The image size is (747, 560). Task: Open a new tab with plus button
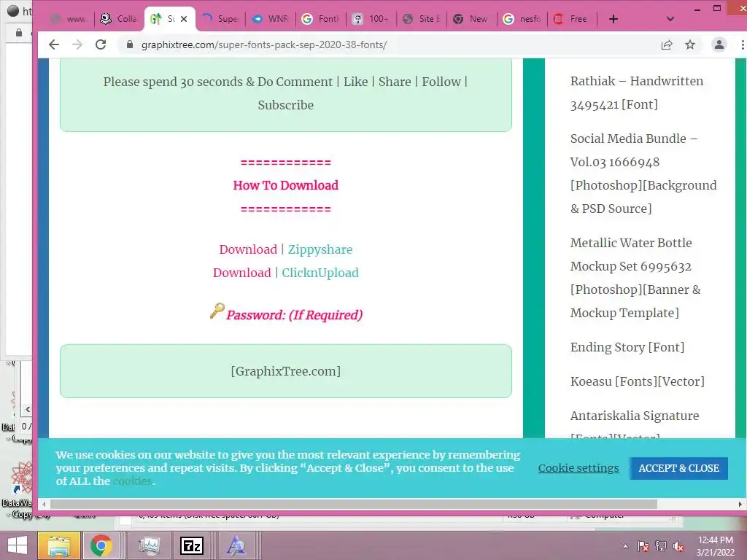tap(614, 19)
